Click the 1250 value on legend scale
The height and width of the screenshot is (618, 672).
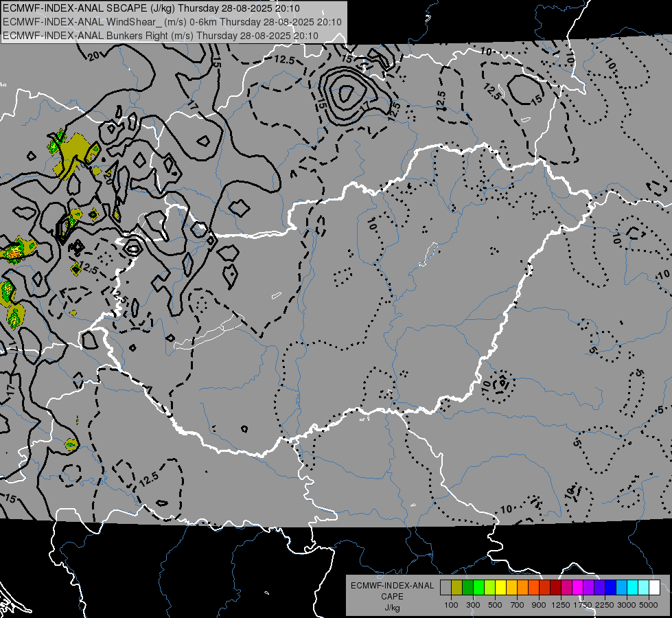(561, 605)
